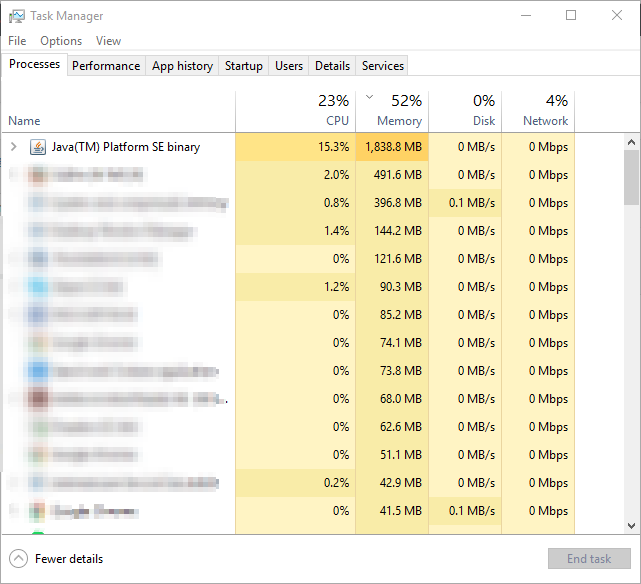Click the Java Platform SE binary icon
Screen dimensions: 641x584
pos(38,147)
